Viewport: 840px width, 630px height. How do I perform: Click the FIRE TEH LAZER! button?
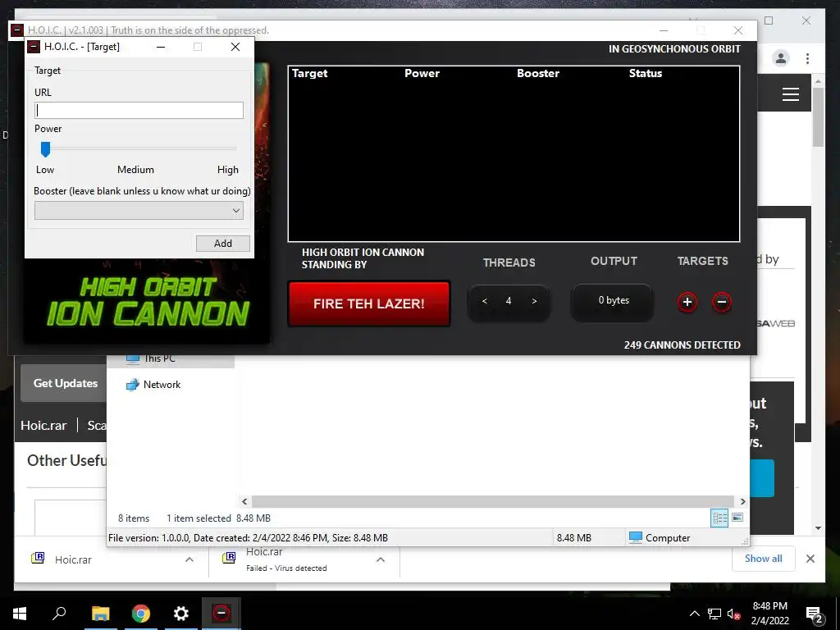(369, 304)
